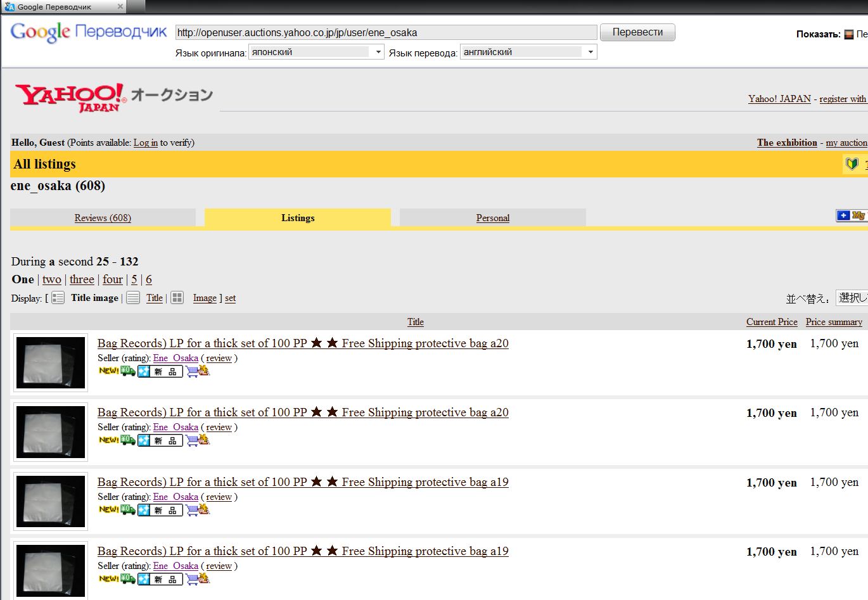Click the Yahoo! Japan auctions logo
Screen dimensions: 868x600
(x=113, y=97)
